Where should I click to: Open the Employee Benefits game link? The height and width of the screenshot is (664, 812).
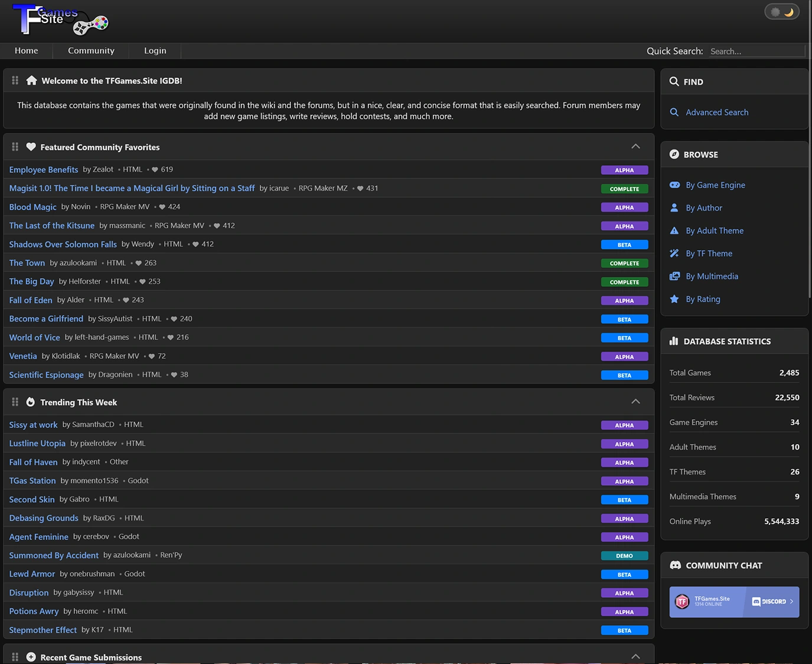pyautogui.click(x=44, y=169)
